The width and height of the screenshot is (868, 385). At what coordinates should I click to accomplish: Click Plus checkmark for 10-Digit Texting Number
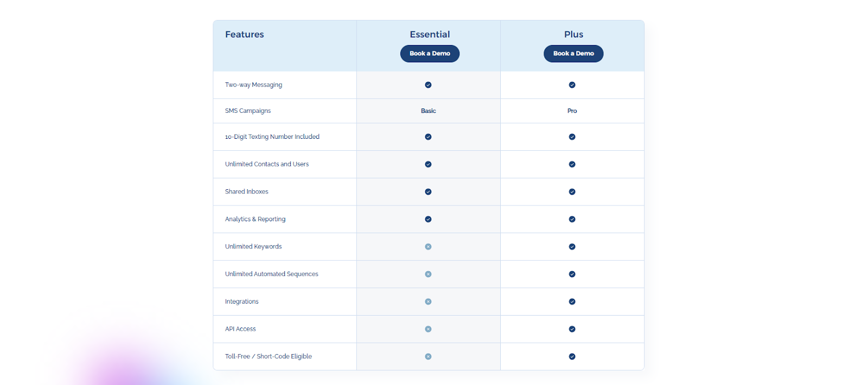point(572,137)
